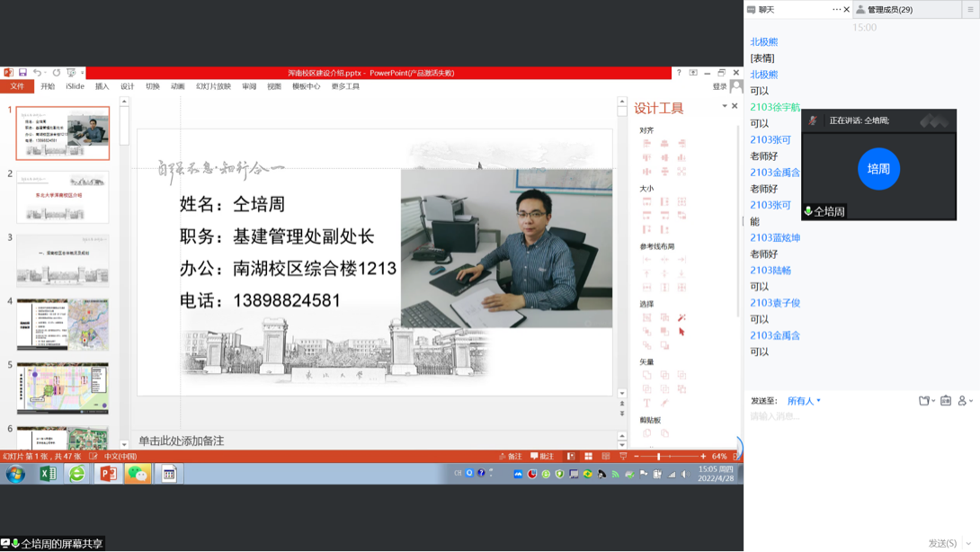Expand the 所有人 recipient dropdown
This screenshot has height=552, width=980.
point(804,401)
